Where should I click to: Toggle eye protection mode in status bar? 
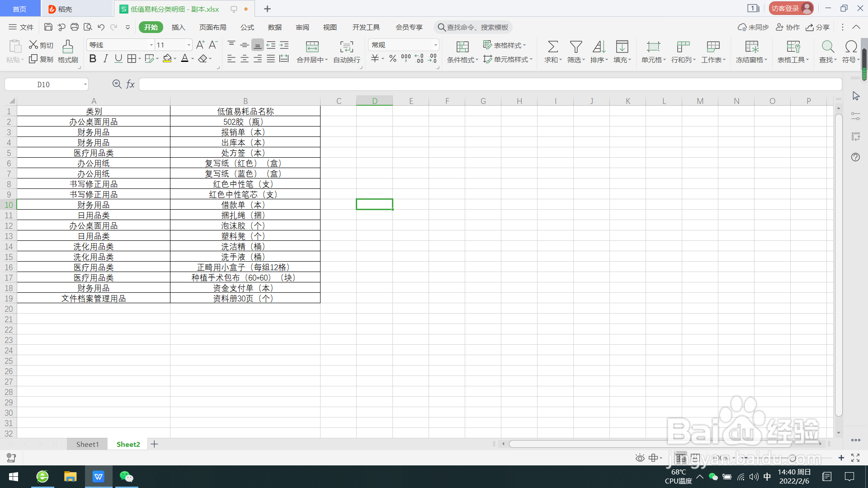coord(640,458)
